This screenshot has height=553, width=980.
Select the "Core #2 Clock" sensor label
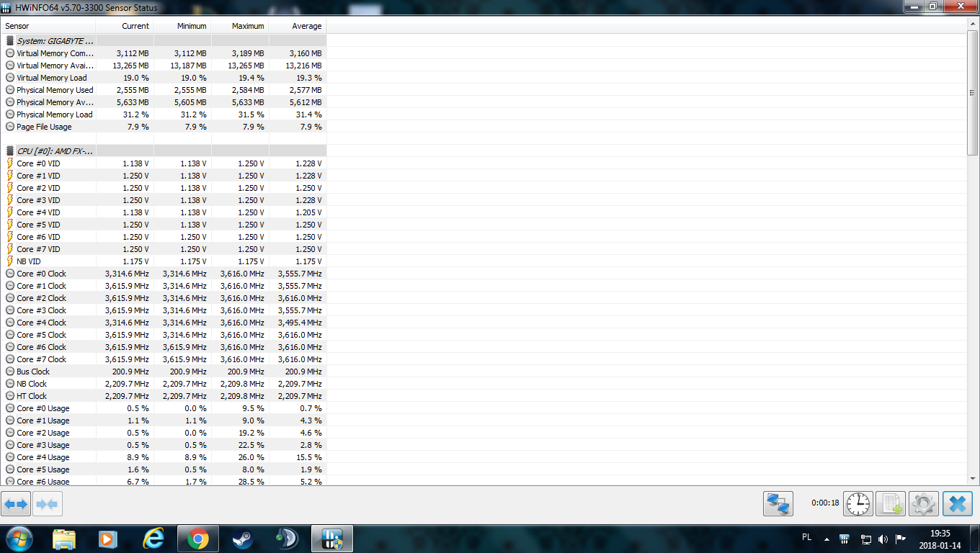[41, 298]
